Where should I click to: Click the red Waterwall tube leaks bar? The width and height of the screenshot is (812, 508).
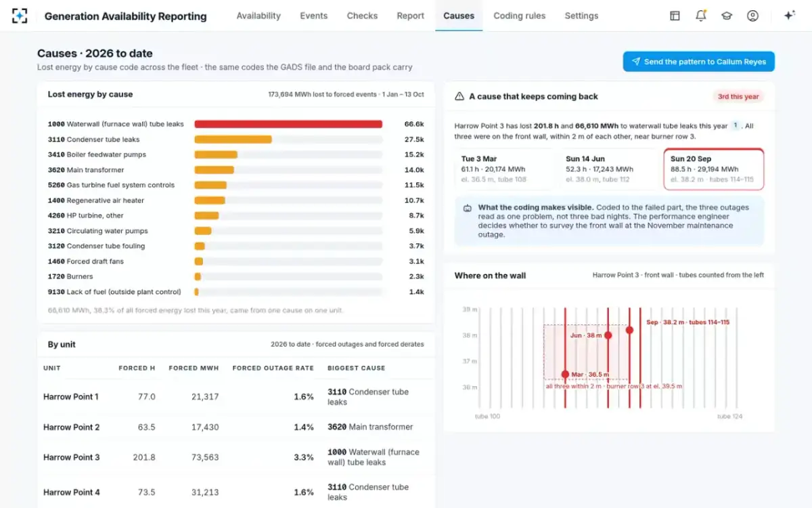pyautogui.click(x=288, y=124)
